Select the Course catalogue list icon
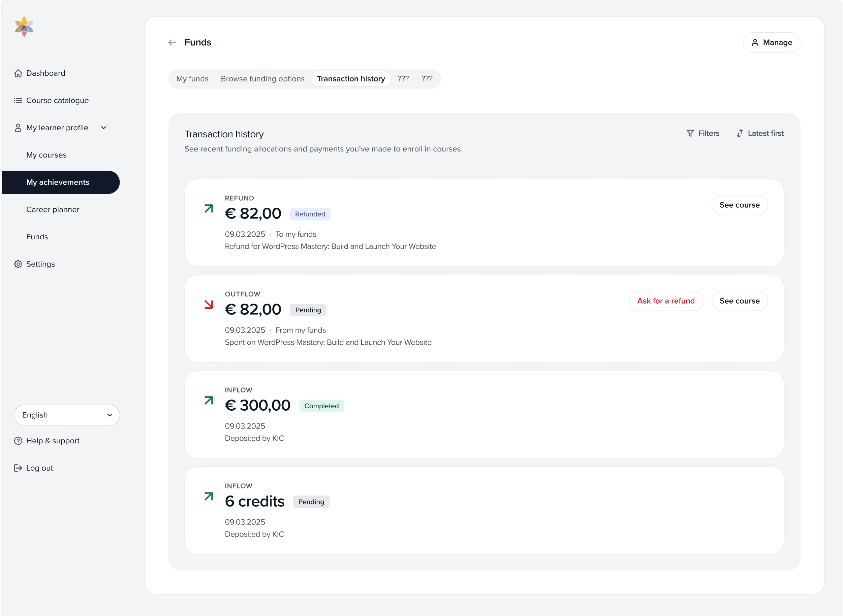The height and width of the screenshot is (616, 843). (x=18, y=100)
